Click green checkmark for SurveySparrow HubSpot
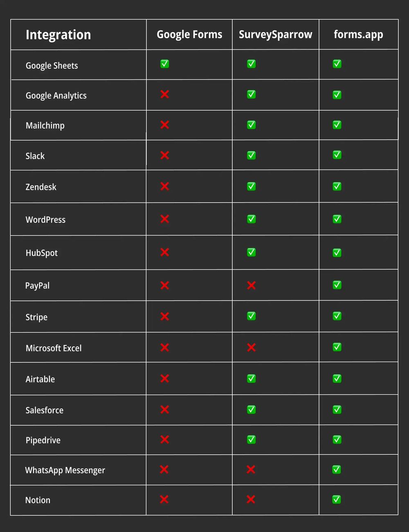 pos(252,252)
